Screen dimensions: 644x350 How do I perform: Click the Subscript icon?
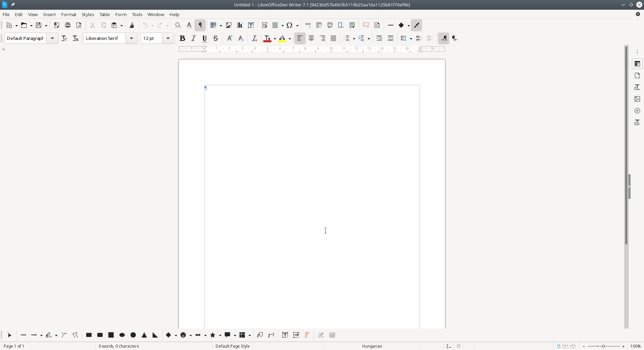(x=241, y=38)
